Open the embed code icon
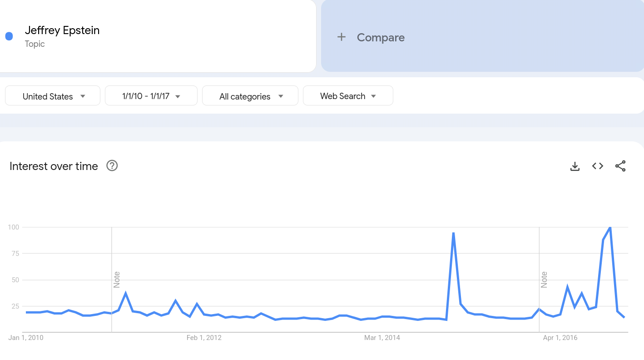This screenshot has width=644, height=360. [598, 166]
